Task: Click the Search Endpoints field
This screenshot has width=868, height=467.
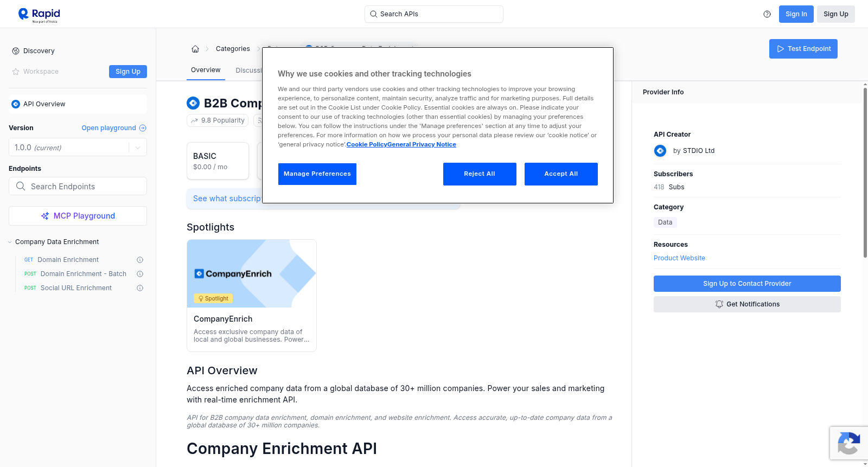Action: point(78,186)
